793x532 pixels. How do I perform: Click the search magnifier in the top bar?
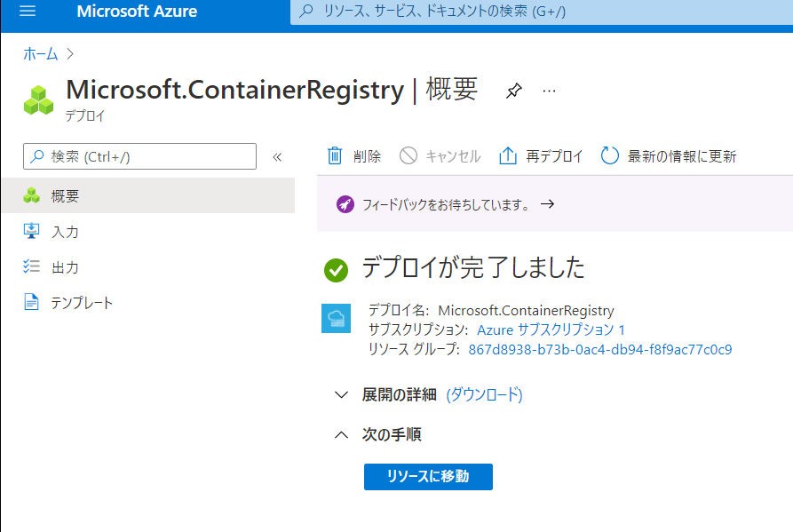pos(306,12)
